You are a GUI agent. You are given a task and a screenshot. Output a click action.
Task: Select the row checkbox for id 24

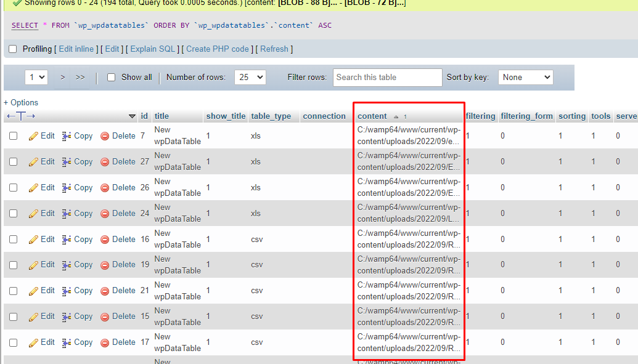(x=14, y=214)
